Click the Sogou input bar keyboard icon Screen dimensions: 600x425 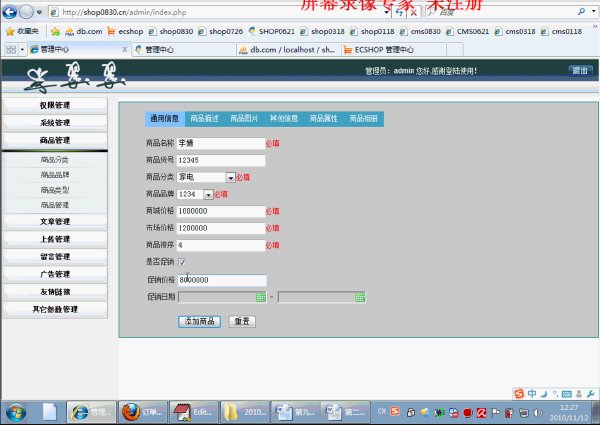(x=567, y=394)
